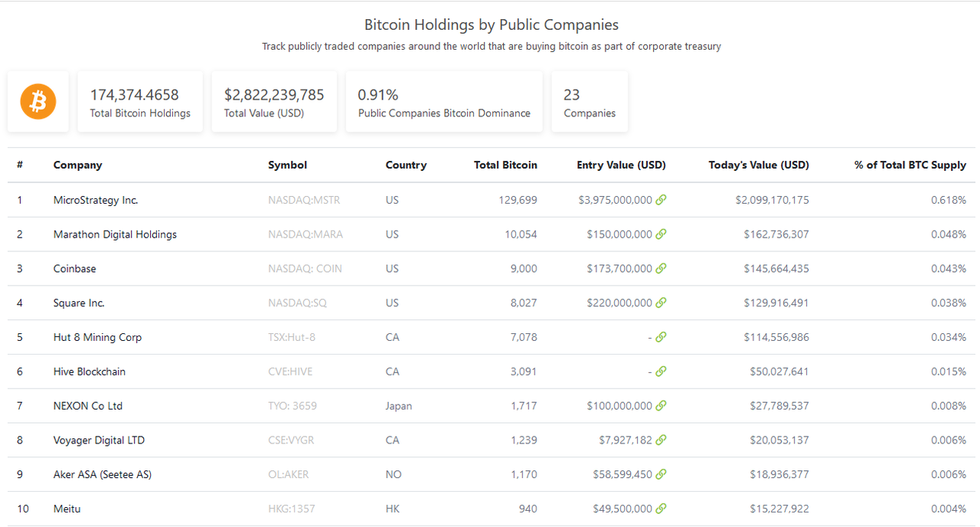Select Public Companies Bitcoin Dominance card
The image size is (980, 527).
point(444,102)
